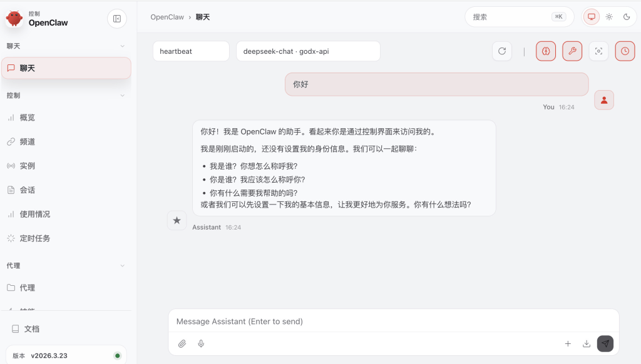Send the message with the send button
This screenshot has width=641, height=364.
[605, 343]
